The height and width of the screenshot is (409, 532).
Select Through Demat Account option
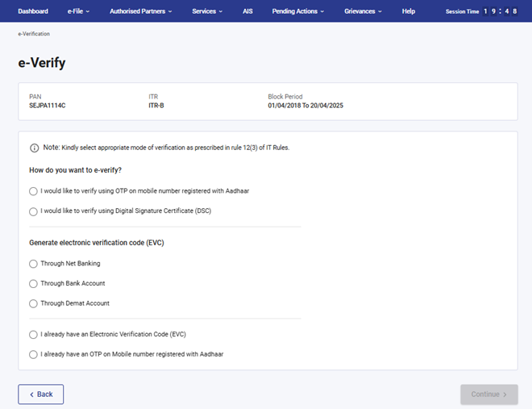coord(33,304)
